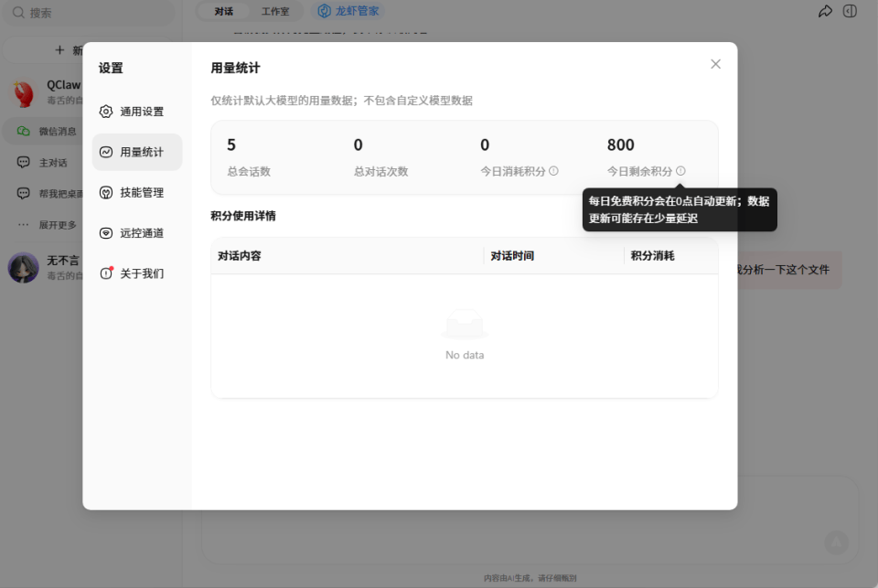878x588 pixels.
Task: Click the 无不言 avatar picture
Action: tap(24, 267)
